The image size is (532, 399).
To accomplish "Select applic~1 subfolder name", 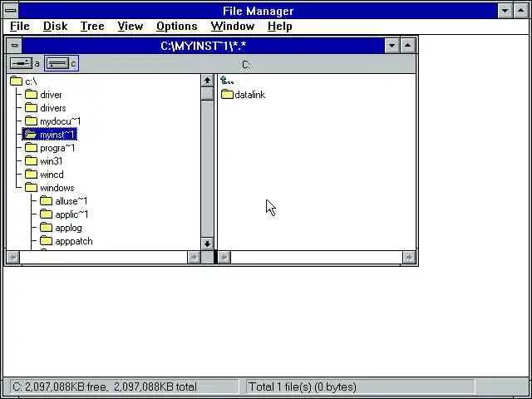I will pos(71,214).
